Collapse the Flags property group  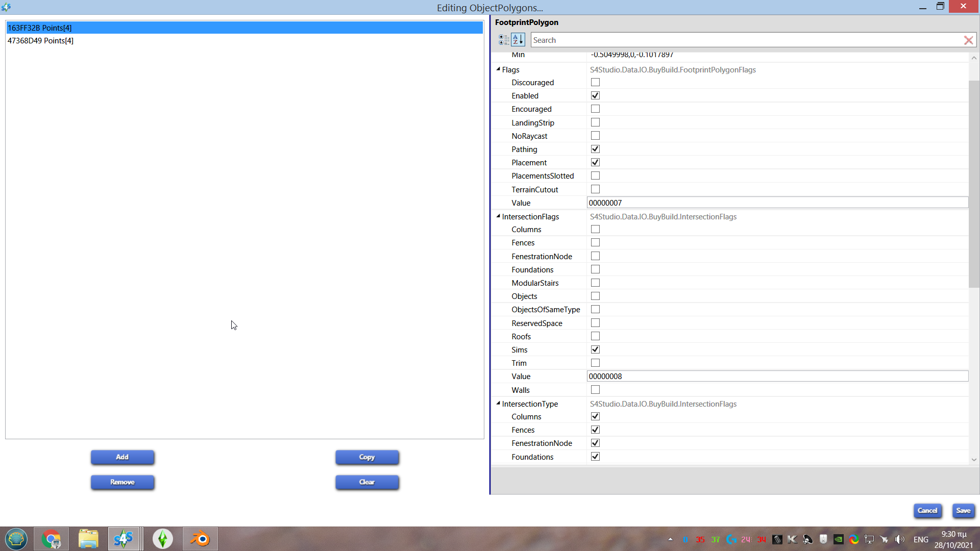pos(498,69)
